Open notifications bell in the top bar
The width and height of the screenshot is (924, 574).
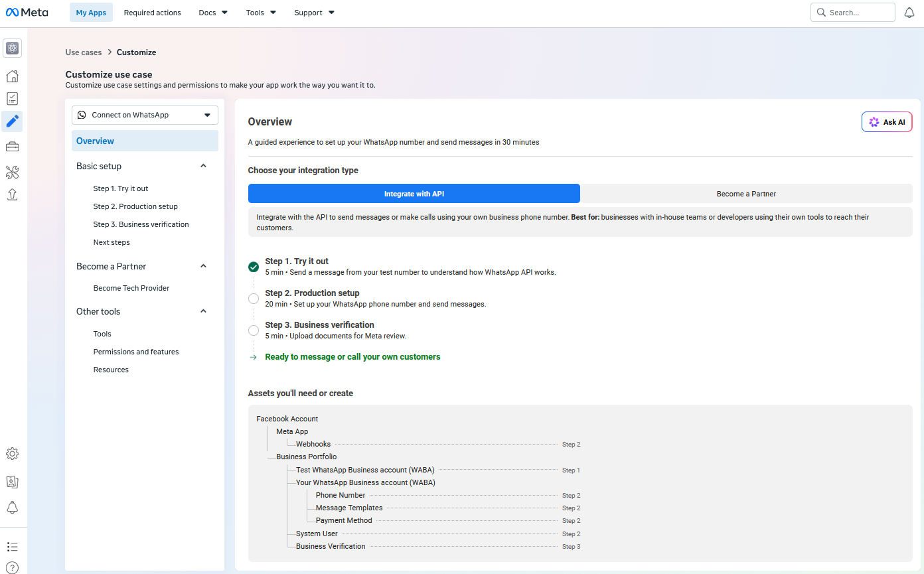(909, 13)
